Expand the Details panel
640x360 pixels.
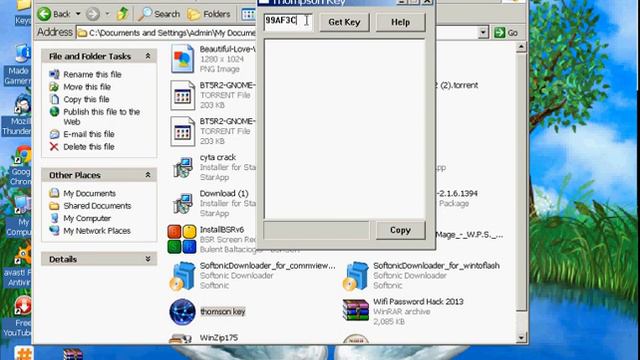click(148, 259)
